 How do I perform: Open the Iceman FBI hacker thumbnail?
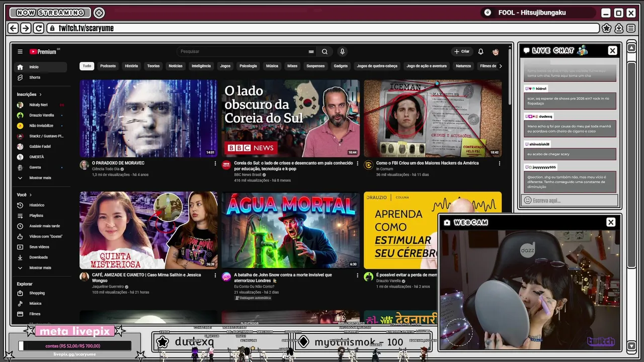[433, 118]
